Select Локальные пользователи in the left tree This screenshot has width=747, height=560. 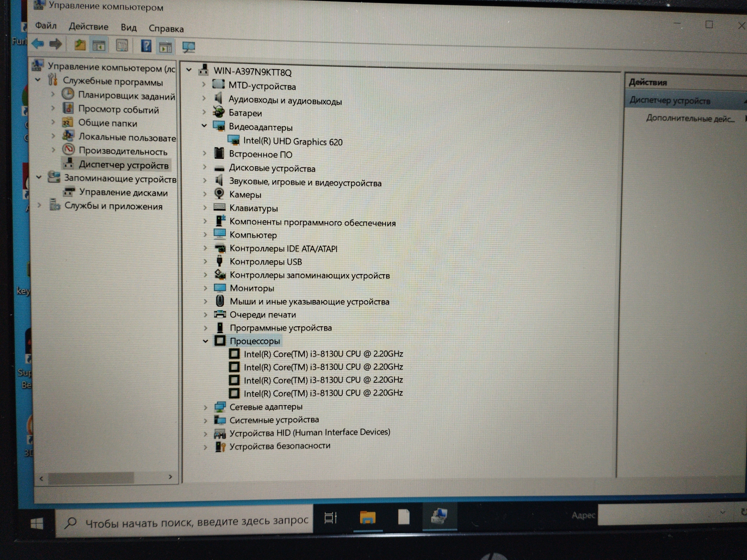click(x=127, y=137)
